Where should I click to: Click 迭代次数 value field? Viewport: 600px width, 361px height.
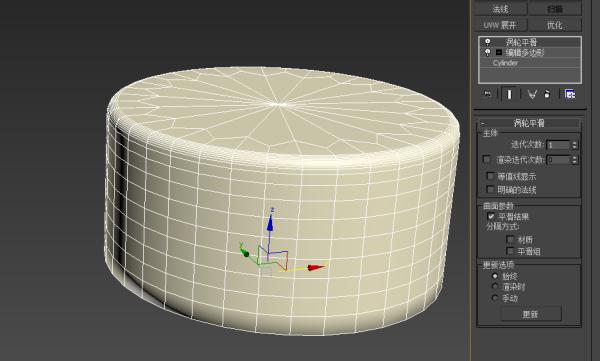(x=559, y=145)
